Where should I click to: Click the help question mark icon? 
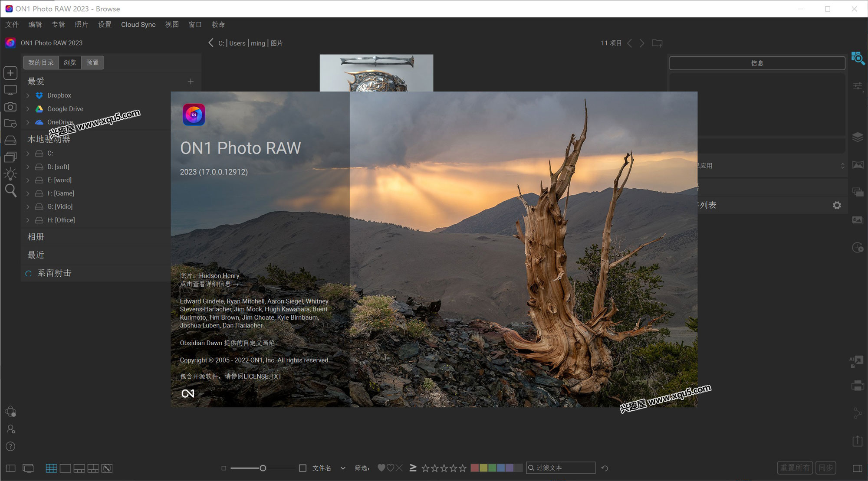(10, 446)
